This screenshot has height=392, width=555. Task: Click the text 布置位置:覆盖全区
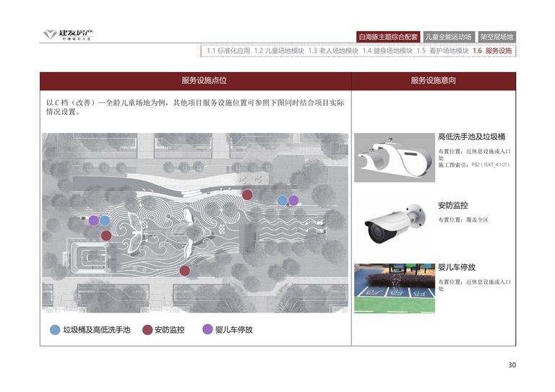[x=463, y=220]
